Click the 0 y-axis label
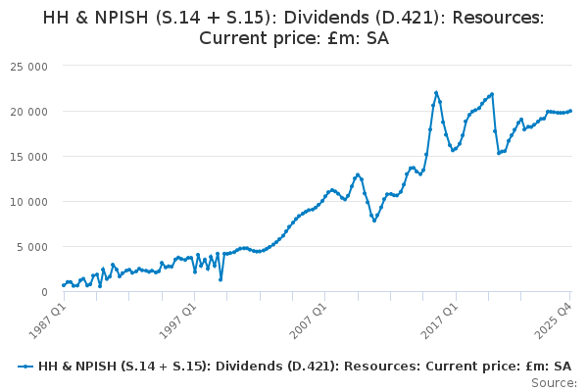Viewport: 588px width, 392px height. (x=45, y=292)
